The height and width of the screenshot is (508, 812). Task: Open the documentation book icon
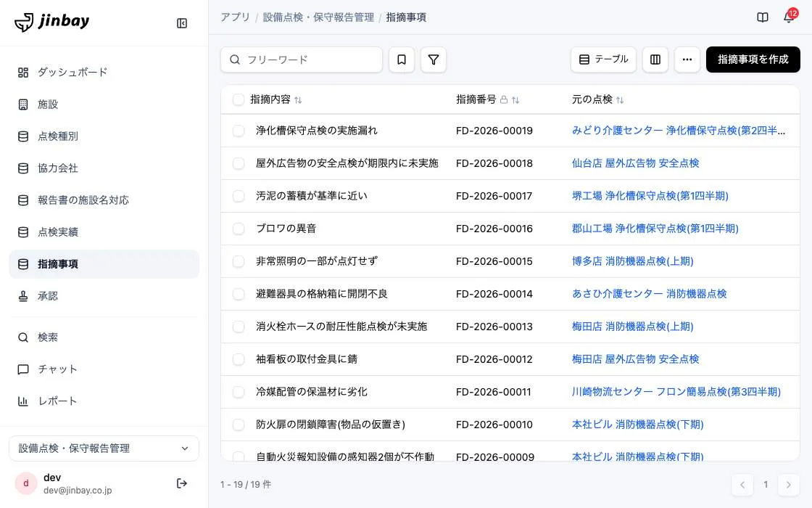click(x=762, y=17)
